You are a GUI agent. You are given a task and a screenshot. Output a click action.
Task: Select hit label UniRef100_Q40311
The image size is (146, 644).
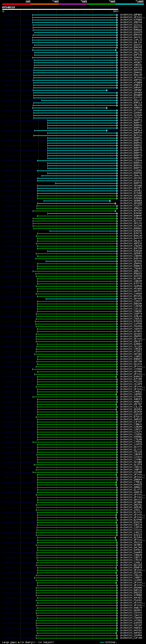click(131, 37)
